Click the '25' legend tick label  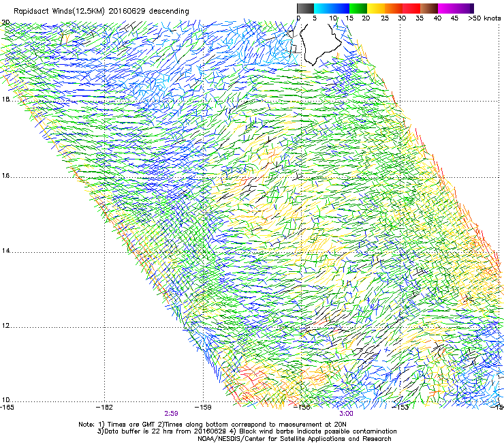click(x=385, y=18)
